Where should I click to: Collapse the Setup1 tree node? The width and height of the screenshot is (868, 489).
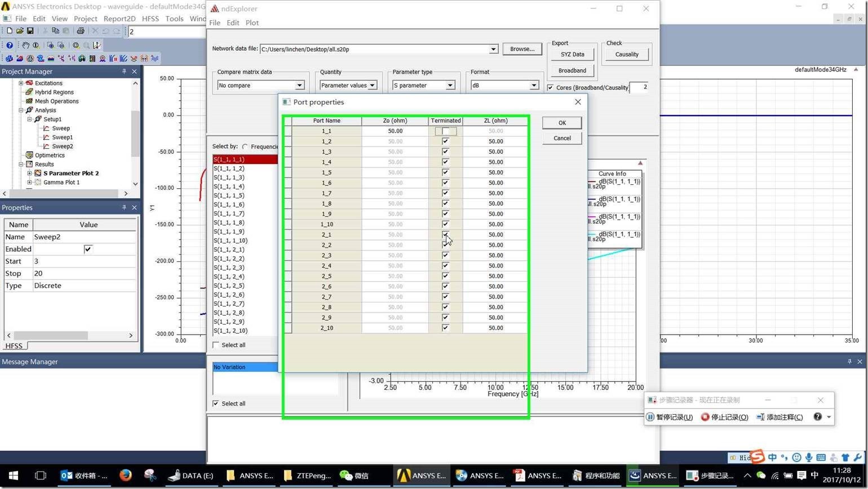[x=29, y=119]
